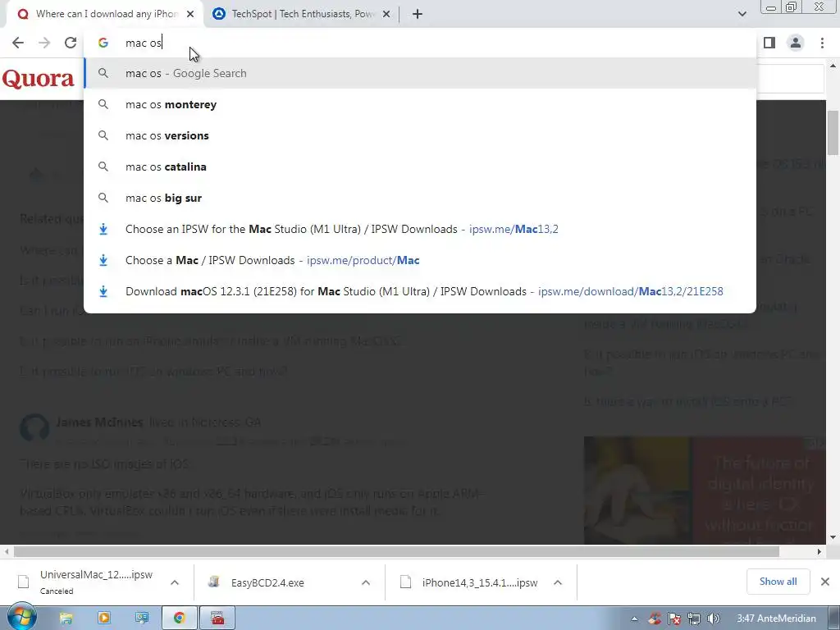Click download icon beside 'Choose a Mac' suggestion
840x630 pixels.
coord(103,260)
